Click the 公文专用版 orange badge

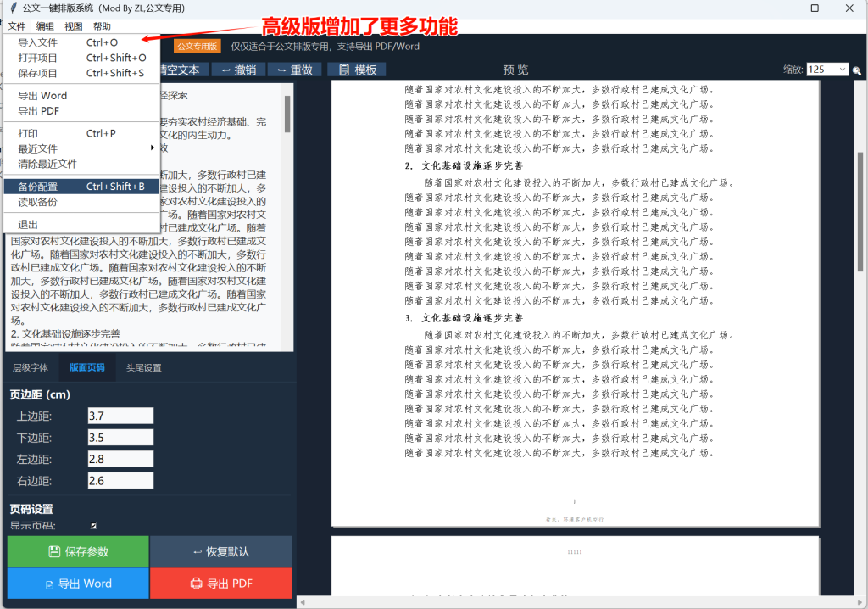[197, 47]
